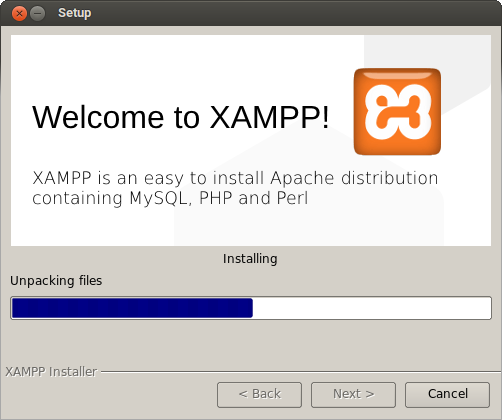Click the Unpacking files status label
Image resolution: width=502 pixels, height=420 pixels.
56,281
